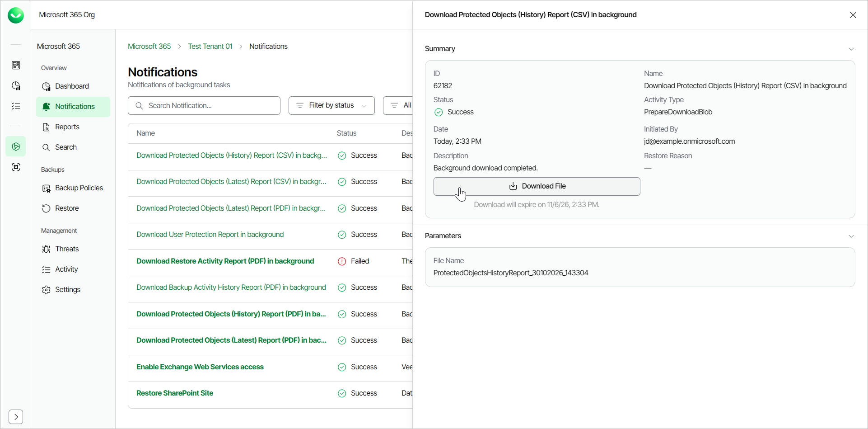Open Download Backup Activity History Report notification

(231, 288)
